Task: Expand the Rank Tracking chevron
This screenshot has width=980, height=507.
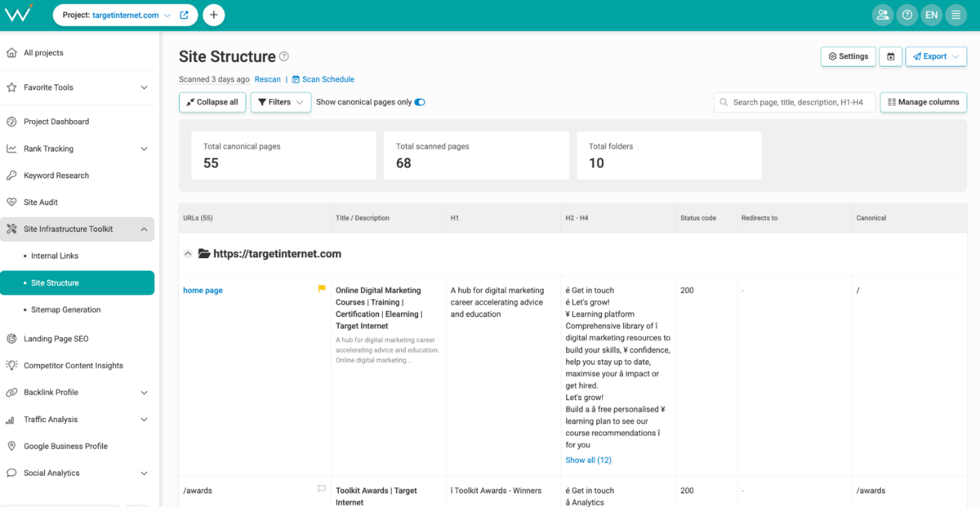Action: [x=144, y=149]
